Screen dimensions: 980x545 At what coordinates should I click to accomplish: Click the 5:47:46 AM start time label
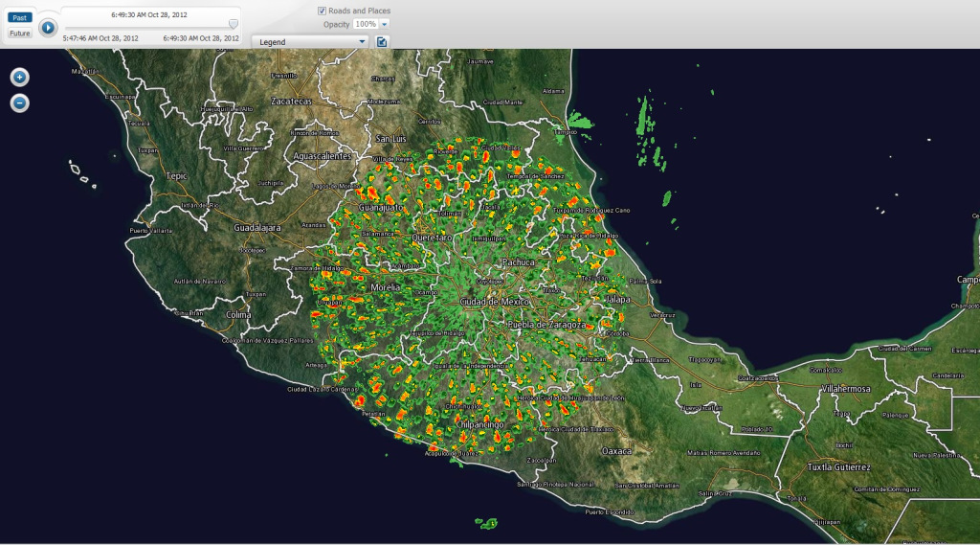click(x=100, y=38)
